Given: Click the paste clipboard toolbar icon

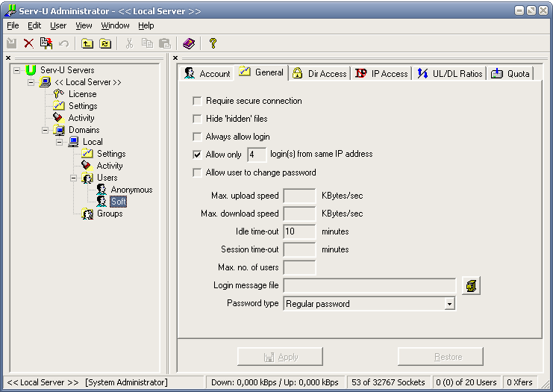Looking at the screenshot, I should click(165, 43).
